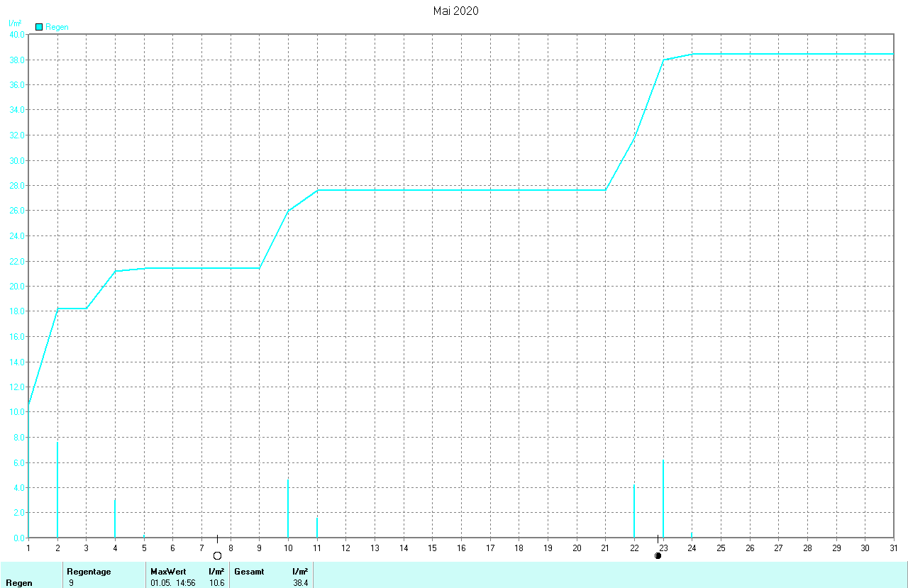
Task: Click the y-axis label 20.0
Action: pos(16,287)
